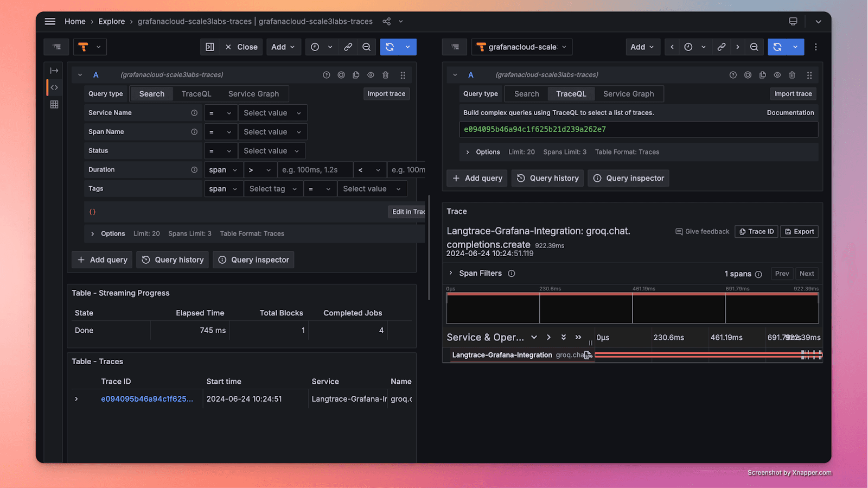
Task: Open left pane Add dropdown
Action: 283,47
